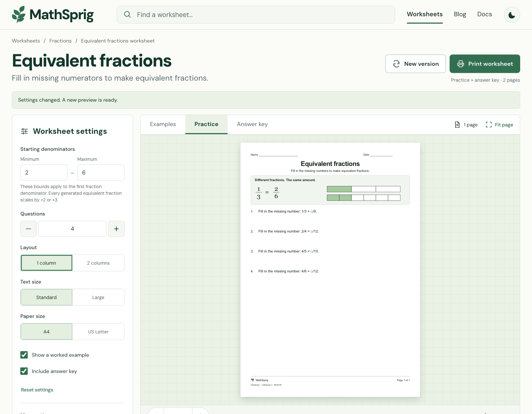Click the Questions count number field
532x414 pixels.
point(72,229)
